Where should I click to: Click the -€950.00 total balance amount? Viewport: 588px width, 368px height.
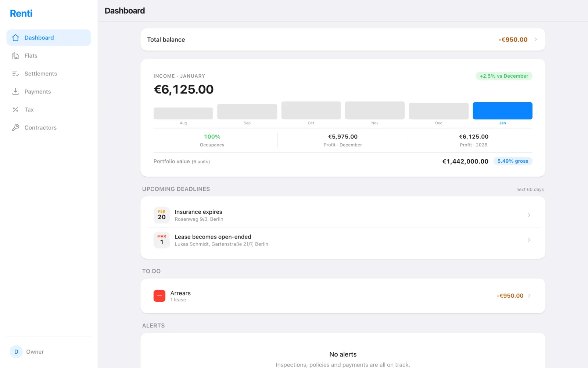point(513,39)
